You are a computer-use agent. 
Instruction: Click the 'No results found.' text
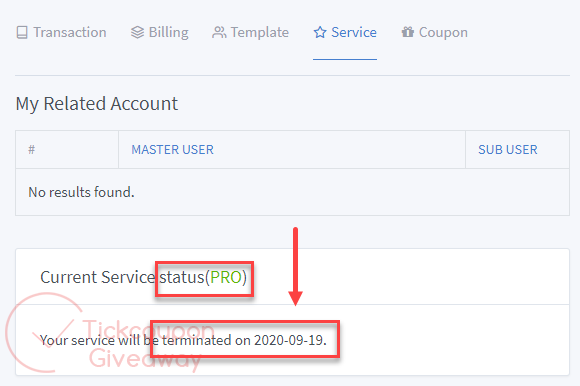[x=81, y=192]
